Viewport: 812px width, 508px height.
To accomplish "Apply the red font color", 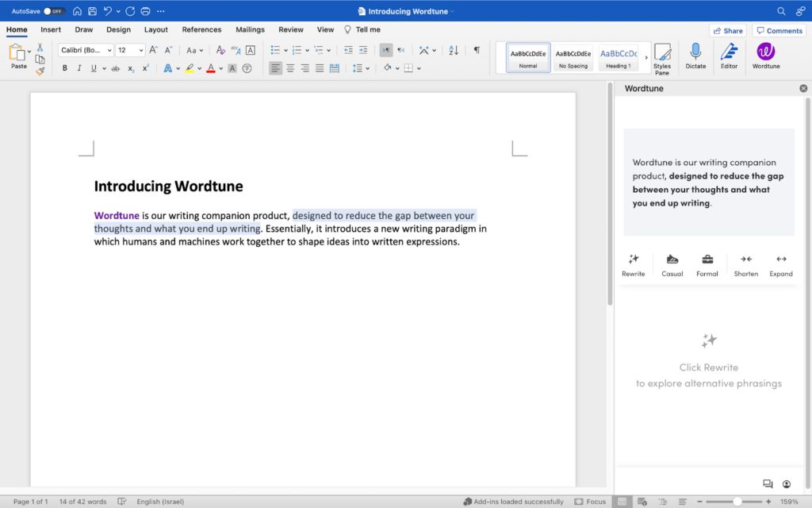I will (x=211, y=68).
